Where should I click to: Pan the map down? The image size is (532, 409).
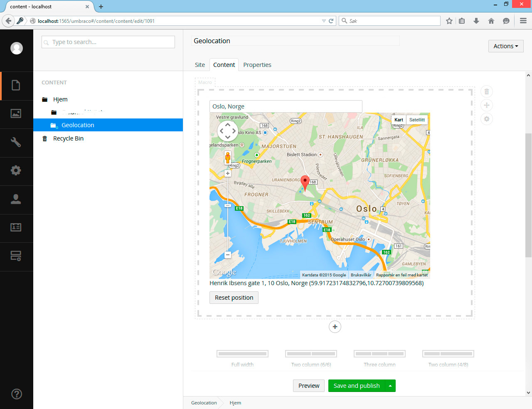(228, 138)
